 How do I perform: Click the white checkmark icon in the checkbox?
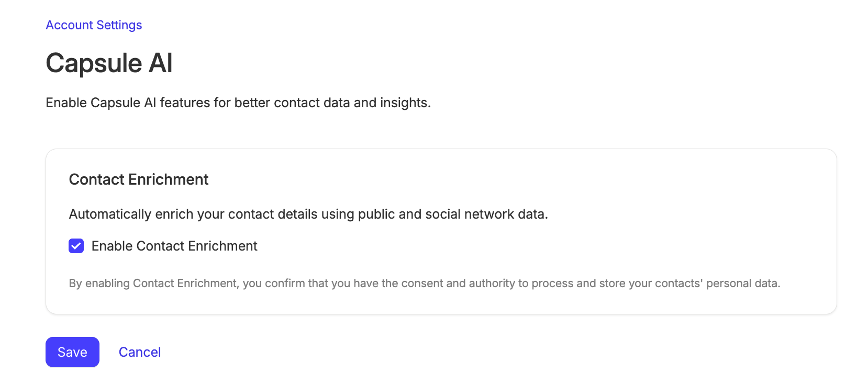pos(76,246)
